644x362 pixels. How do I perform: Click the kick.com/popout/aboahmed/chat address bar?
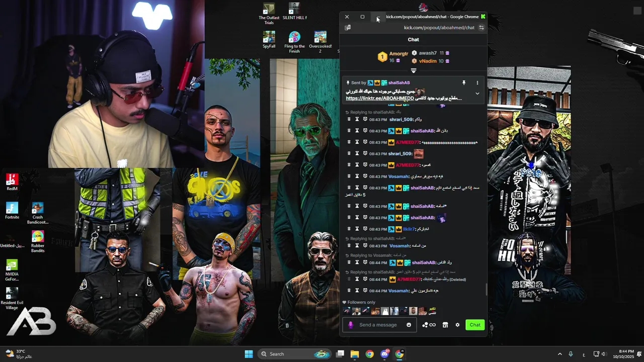click(x=439, y=28)
